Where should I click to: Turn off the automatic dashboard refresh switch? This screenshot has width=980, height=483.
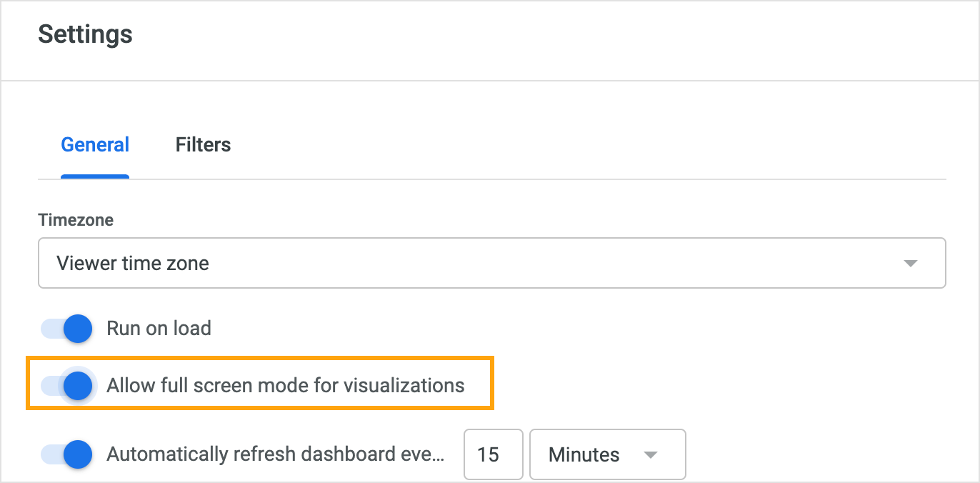[x=66, y=454]
